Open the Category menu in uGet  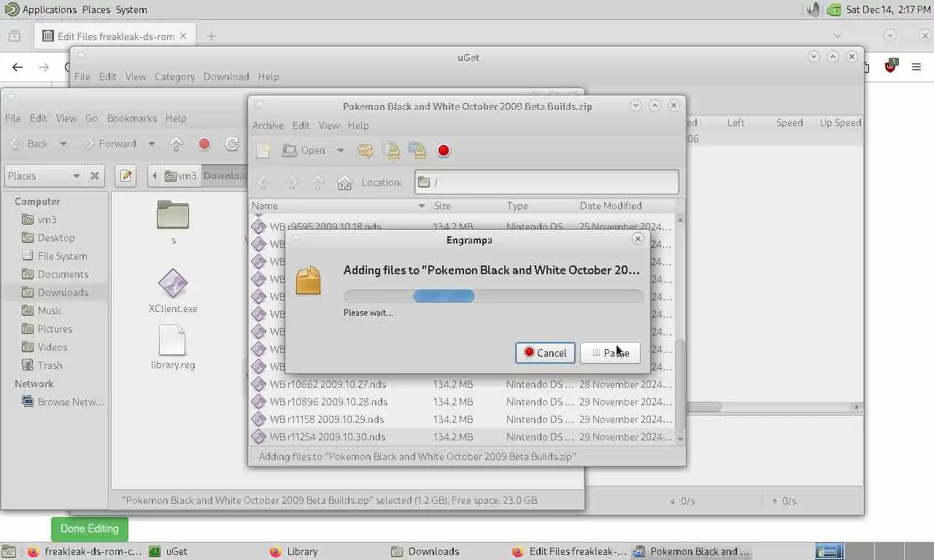tap(174, 77)
